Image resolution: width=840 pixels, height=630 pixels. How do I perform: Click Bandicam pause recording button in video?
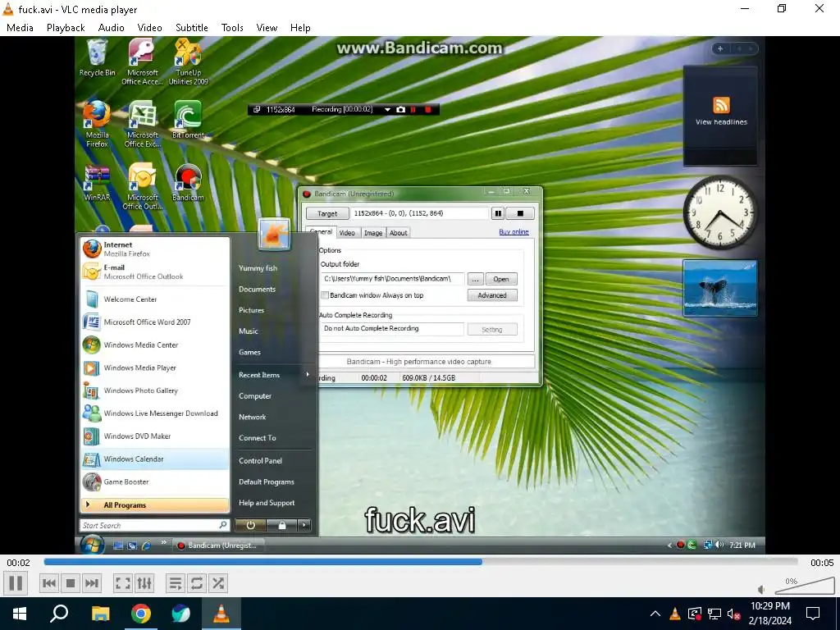498,213
